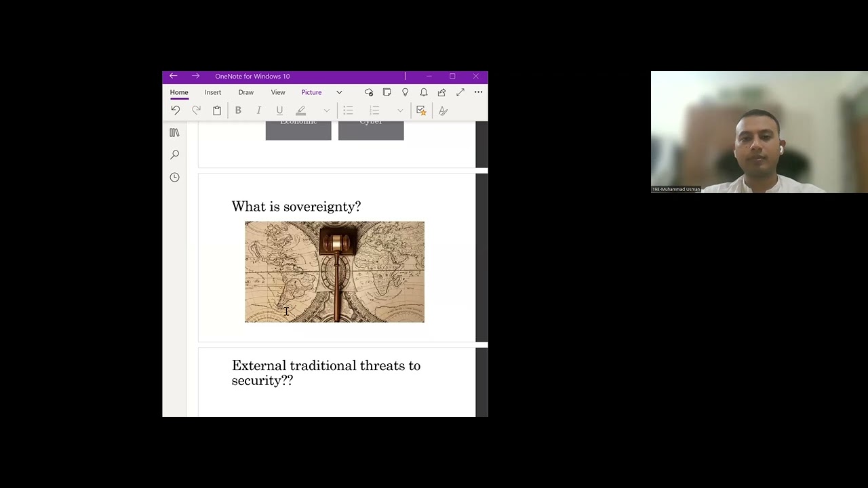868x488 pixels.
Task: Select the map and gavel picture
Action: (335, 272)
